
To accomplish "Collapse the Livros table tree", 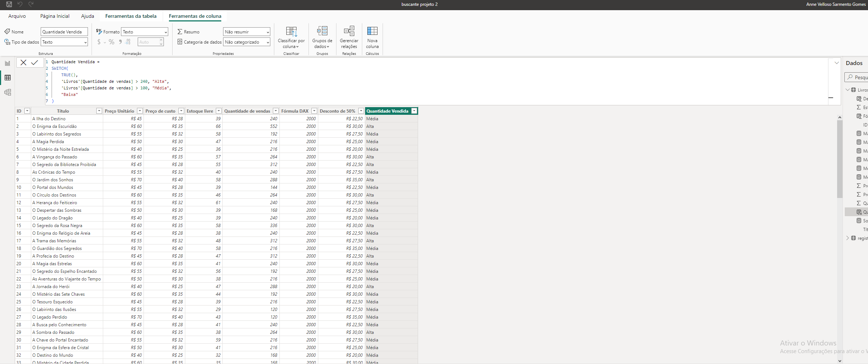I will point(848,90).
